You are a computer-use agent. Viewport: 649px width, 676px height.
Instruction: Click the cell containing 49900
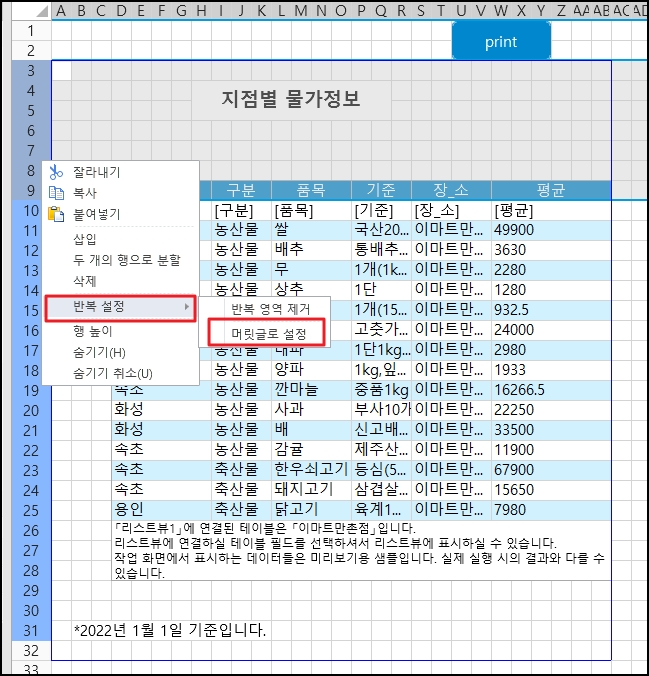tap(516, 230)
